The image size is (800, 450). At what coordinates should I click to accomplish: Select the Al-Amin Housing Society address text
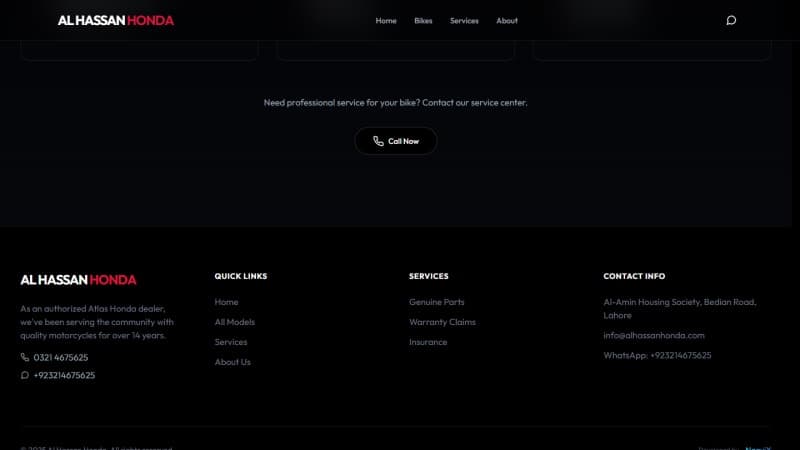(680, 309)
